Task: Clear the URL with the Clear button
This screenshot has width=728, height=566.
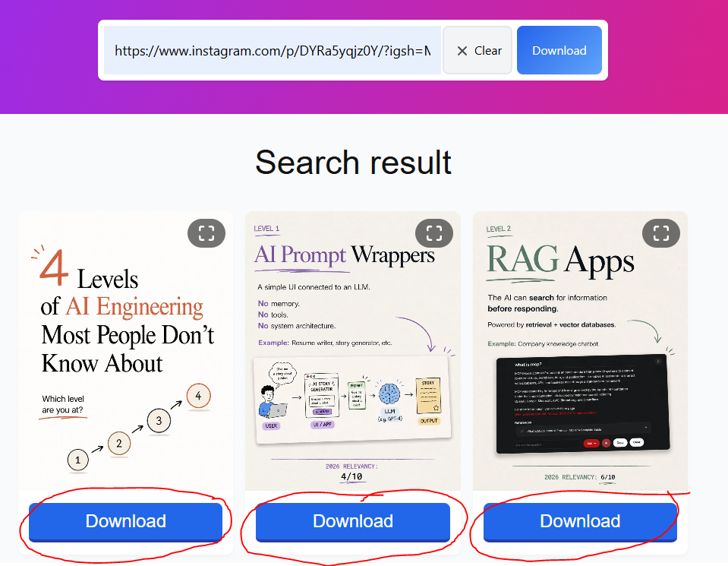Action: [477, 50]
